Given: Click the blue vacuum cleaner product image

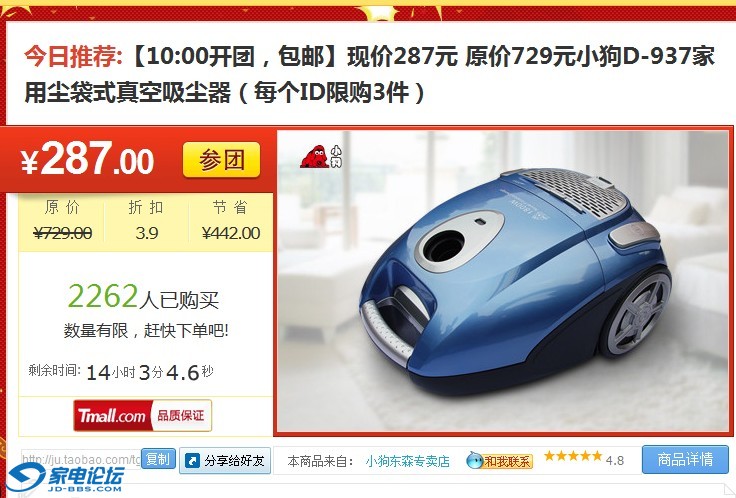Looking at the screenshot, I should tap(503, 281).
